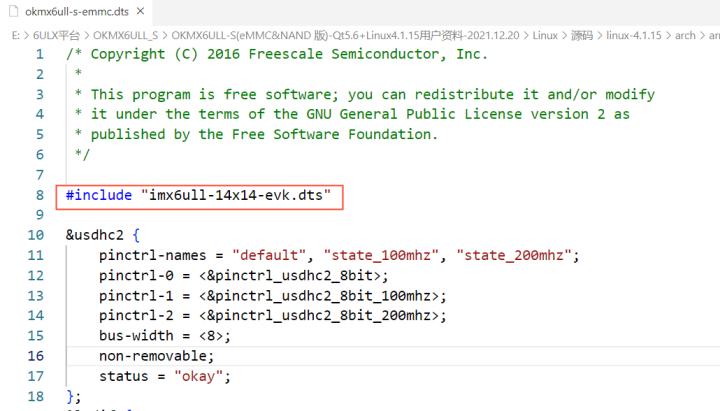720x411 pixels.
Task: Click the comment terminator */ on line 6
Action: 82,155
